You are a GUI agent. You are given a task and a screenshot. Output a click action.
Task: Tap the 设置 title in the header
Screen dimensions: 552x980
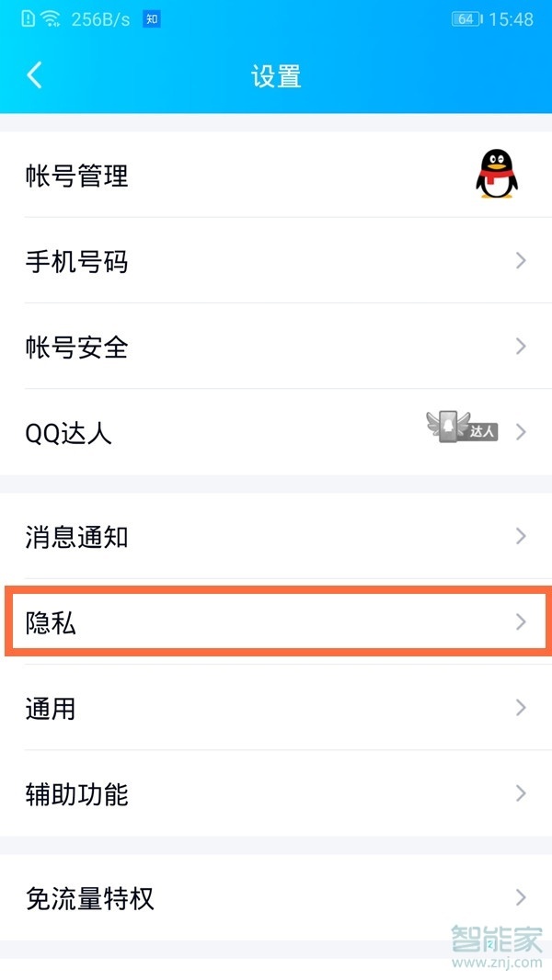[x=276, y=76]
